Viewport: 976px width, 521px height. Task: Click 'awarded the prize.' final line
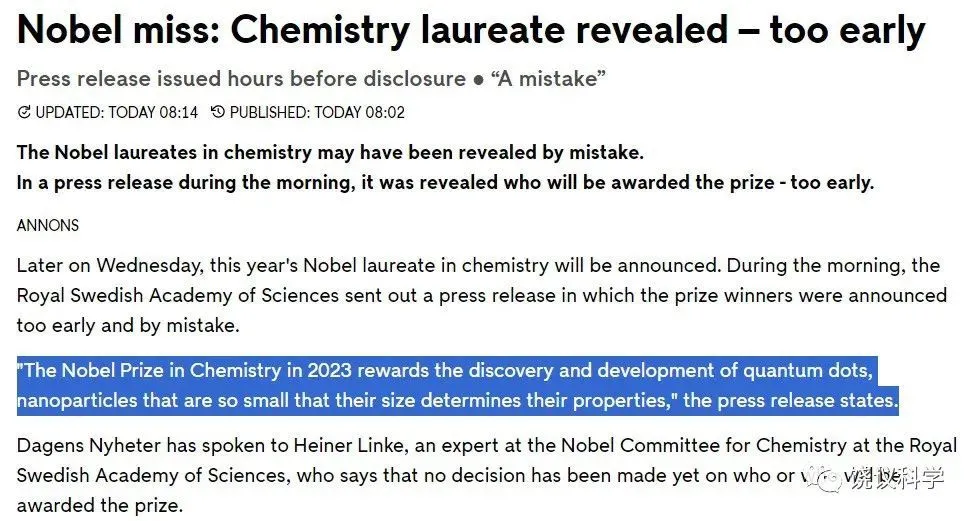[100, 505]
